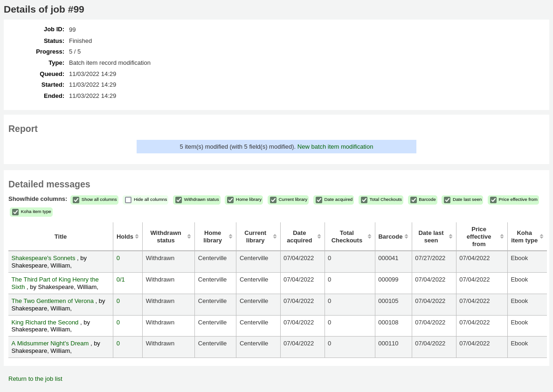The image size is (553, 392).
Task: Sort by Price effective from arrows
Action: (502, 236)
